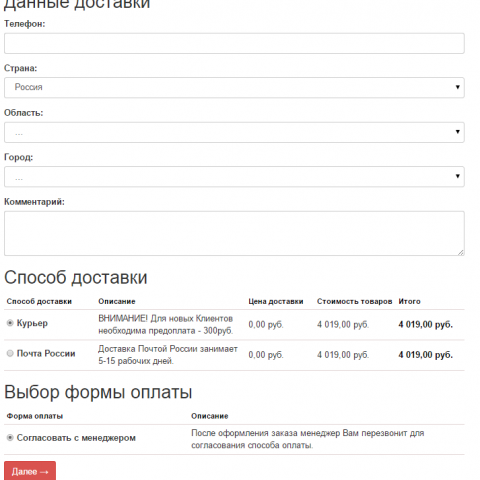Click the Комментарий field label
480x480 pixels.
(x=34, y=202)
